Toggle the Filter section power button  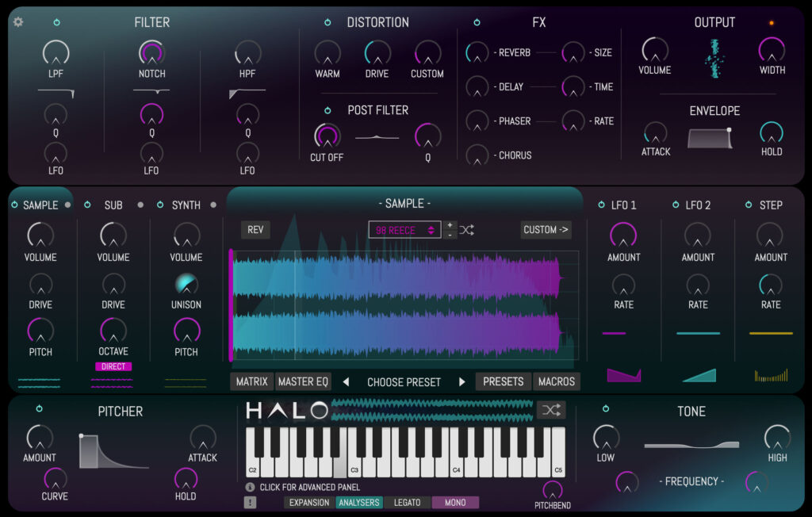point(57,22)
